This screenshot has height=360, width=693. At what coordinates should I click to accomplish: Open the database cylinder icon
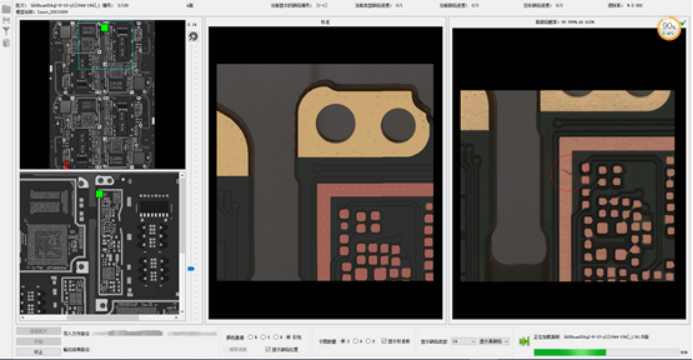[6, 43]
